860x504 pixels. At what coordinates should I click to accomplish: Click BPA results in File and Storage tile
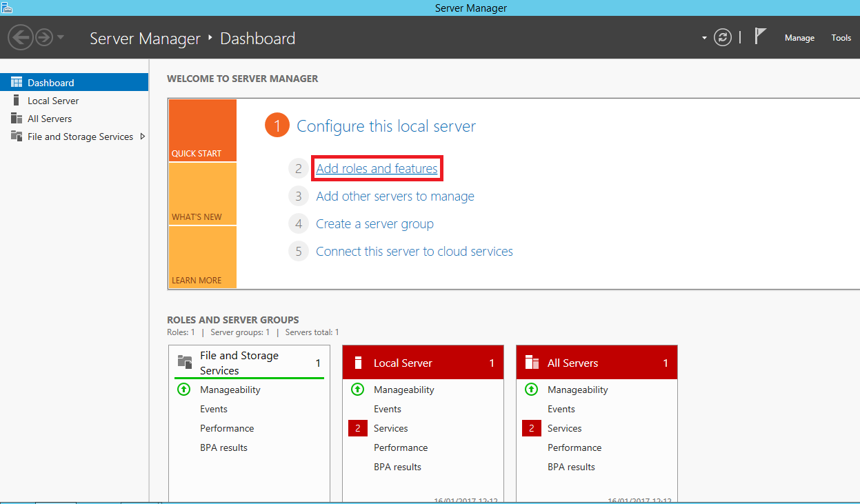[223, 447]
